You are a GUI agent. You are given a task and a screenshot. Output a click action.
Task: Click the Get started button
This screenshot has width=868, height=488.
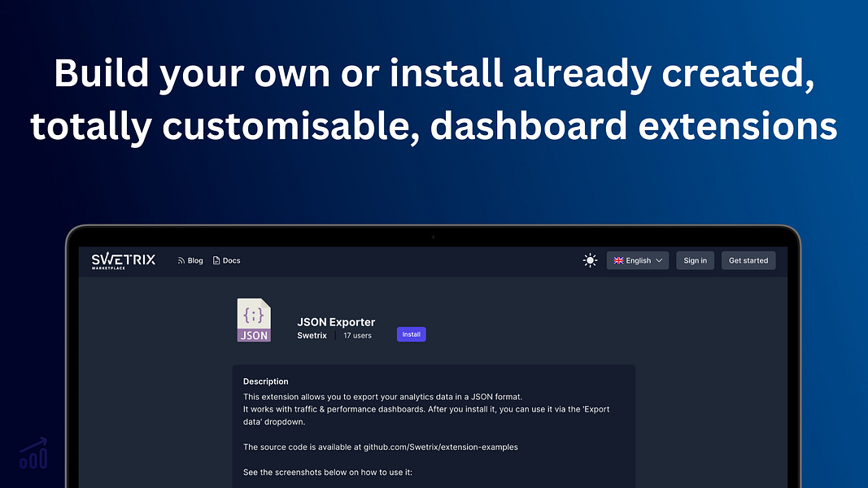click(748, 260)
